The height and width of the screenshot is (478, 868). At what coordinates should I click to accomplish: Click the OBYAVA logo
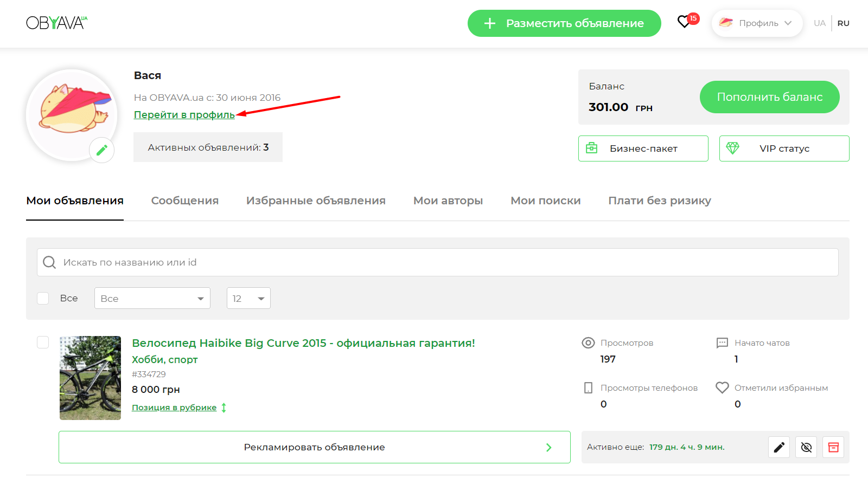pyautogui.click(x=56, y=23)
